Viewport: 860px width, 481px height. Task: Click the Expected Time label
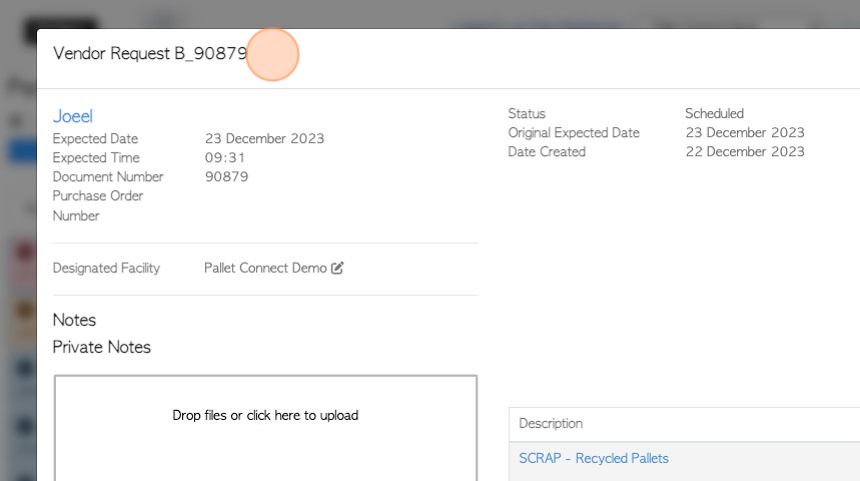[96, 157]
